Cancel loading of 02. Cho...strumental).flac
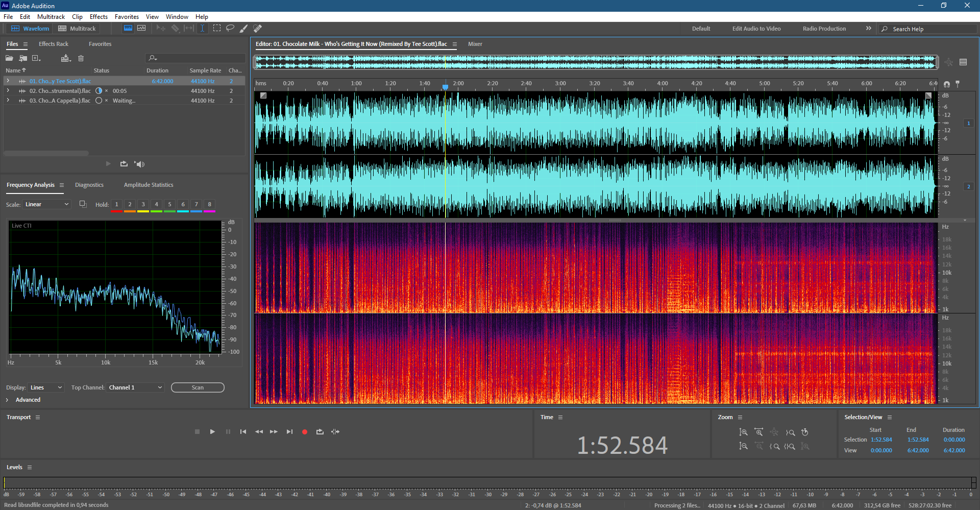This screenshot has width=980, height=510. (106, 91)
